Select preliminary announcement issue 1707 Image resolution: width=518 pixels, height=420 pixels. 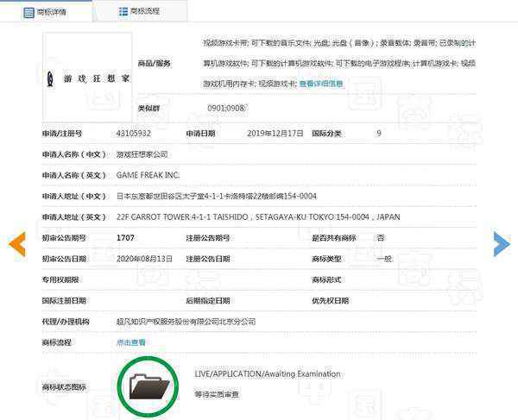pyautogui.click(x=125, y=238)
